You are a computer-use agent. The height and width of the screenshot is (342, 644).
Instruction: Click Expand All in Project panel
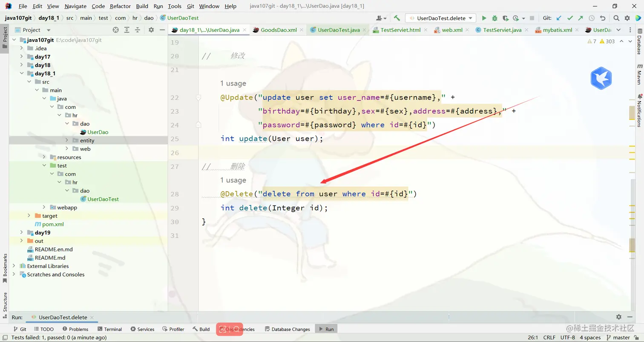126,30
